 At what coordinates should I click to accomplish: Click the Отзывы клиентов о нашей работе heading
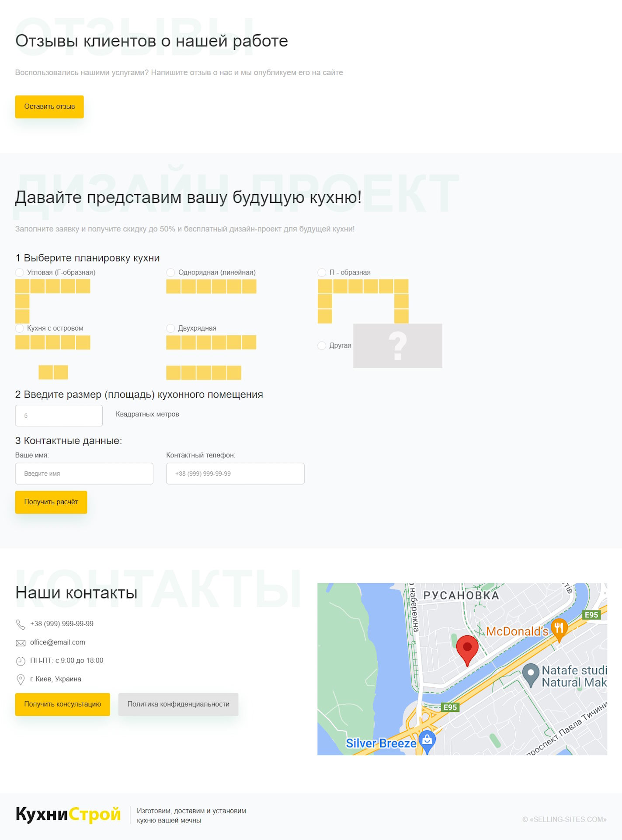[152, 41]
